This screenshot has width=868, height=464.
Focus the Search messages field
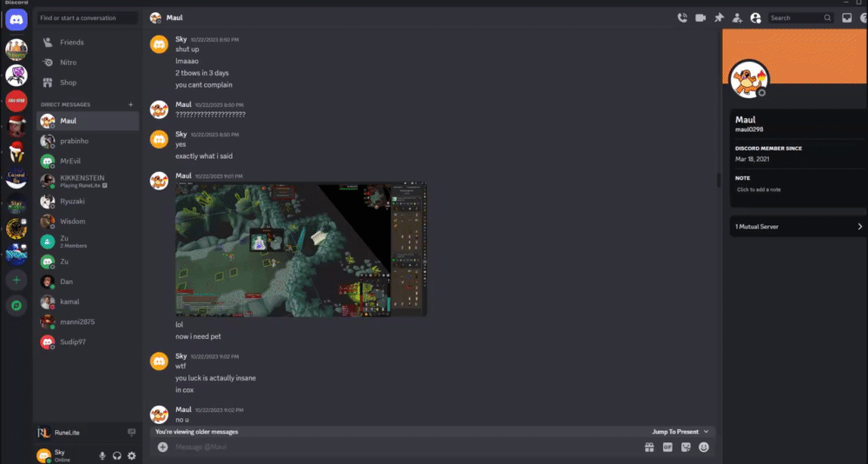800,17
